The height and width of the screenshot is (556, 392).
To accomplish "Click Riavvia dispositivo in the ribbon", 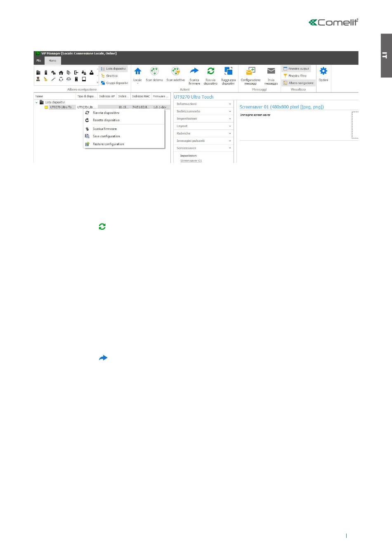I will coord(210,76).
